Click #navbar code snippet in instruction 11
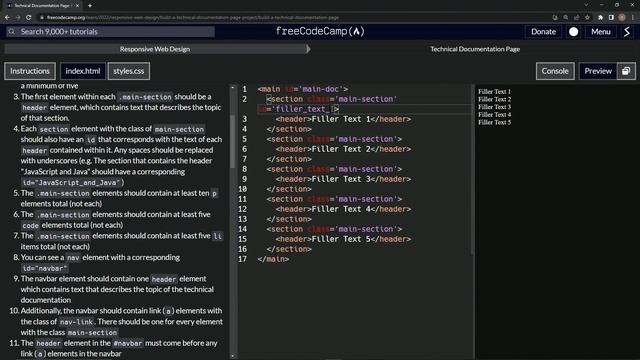The width and height of the screenshot is (640, 360). 128,343
